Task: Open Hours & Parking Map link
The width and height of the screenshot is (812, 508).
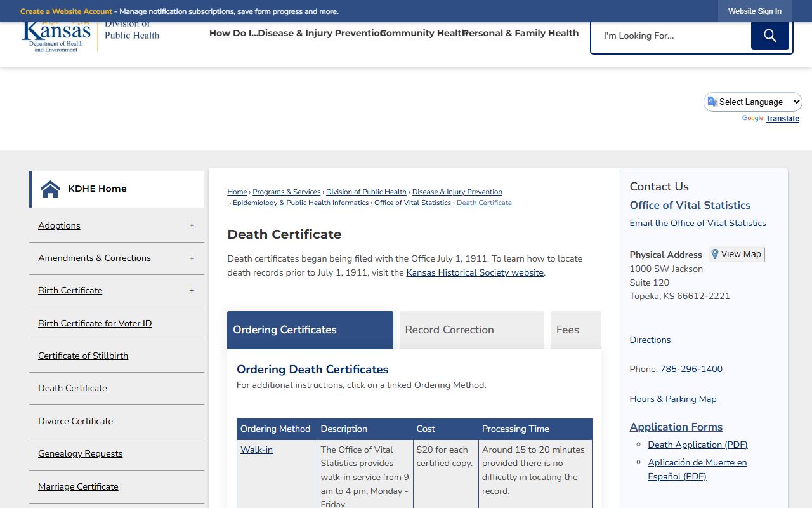Action: pyautogui.click(x=673, y=399)
